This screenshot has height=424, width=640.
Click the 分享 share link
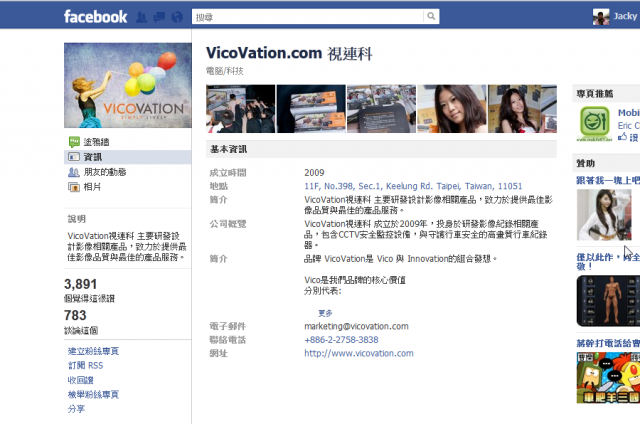click(76, 408)
